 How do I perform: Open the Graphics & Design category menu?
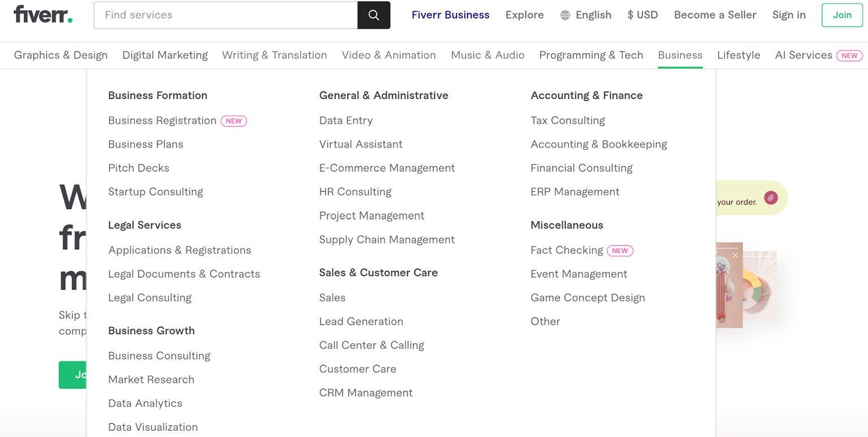point(60,55)
